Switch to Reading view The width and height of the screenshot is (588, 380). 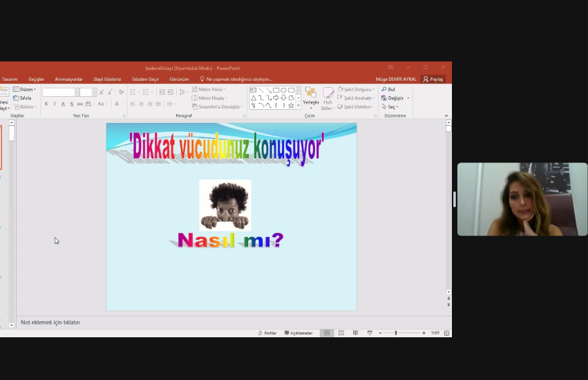tap(356, 333)
